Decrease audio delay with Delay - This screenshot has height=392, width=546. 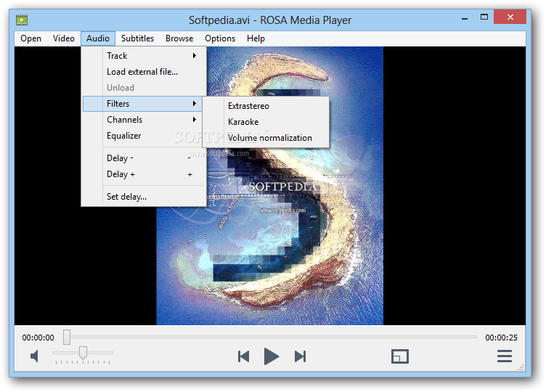[x=144, y=158]
